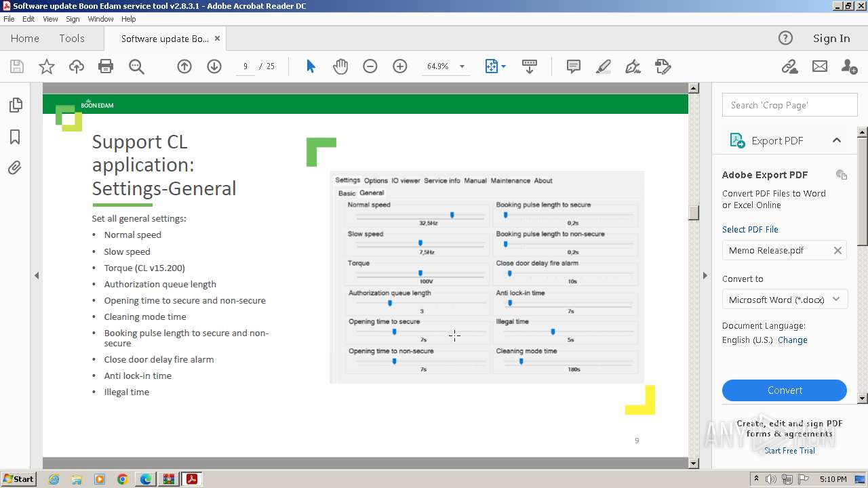This screenshot has height=488, width=868.
Task: Open the Help question mark
Action: pos(785,38)
